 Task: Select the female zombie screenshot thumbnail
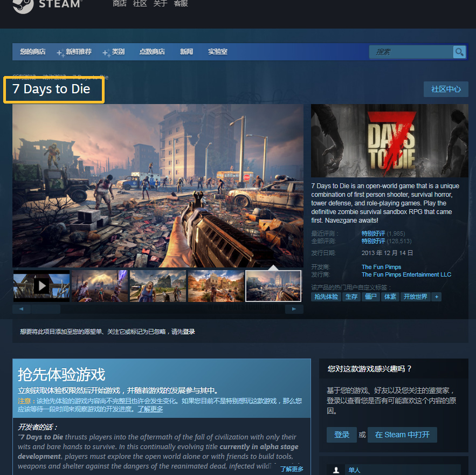pos(158,286)
